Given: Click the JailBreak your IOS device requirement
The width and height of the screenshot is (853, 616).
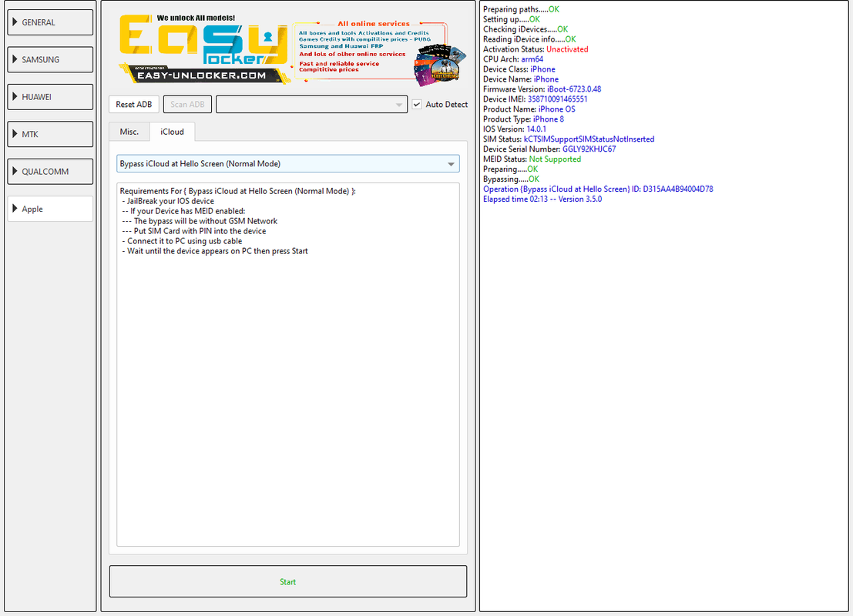Looking at the screenshot, I should tap(168, 201).
